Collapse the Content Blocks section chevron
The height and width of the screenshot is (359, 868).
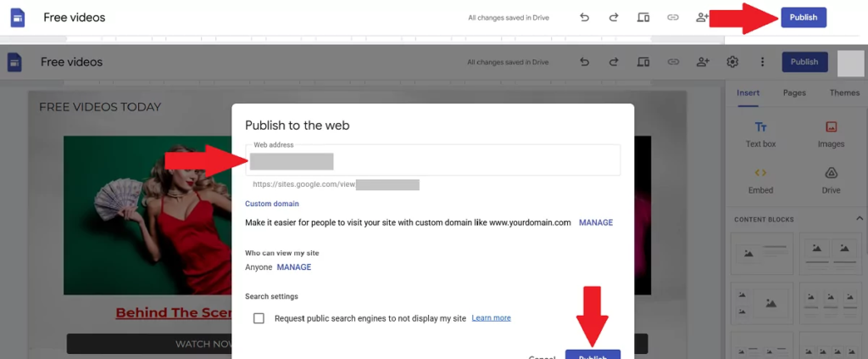(860, 219)
